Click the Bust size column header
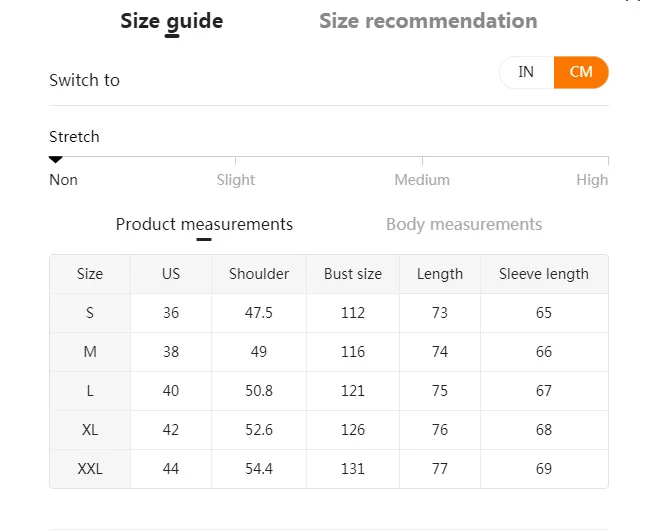 click(353, 274)
